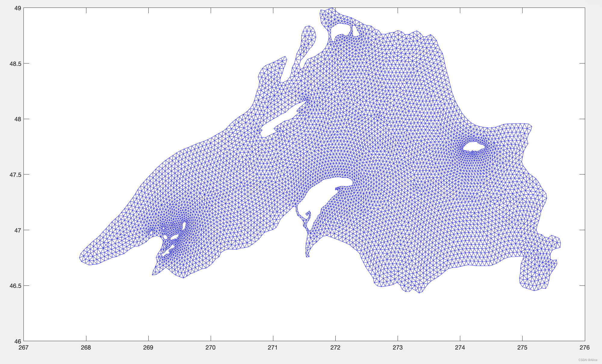602x364 pixels.
Task: Click the y-axis tick label 47
Action: pyautogui.click(x=18, y=230)
